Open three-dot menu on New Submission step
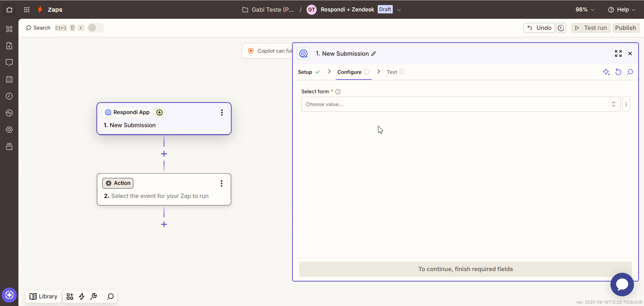Screen dimensions: 644x306 [222, 113]
